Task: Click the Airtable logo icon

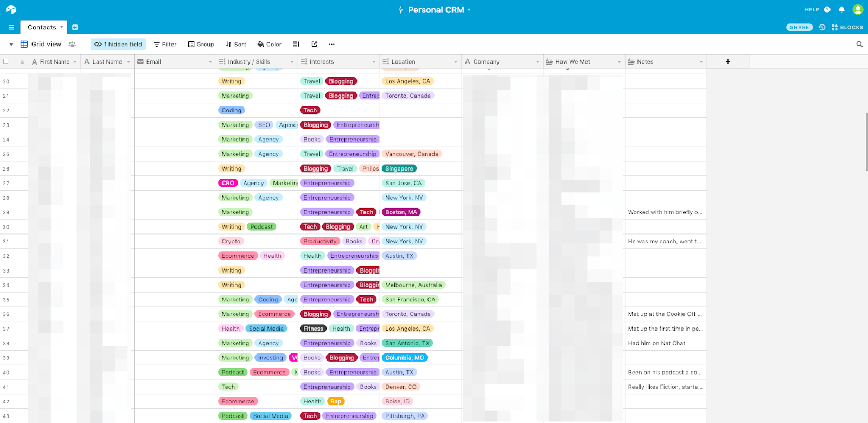Action: pyautogui.click(x=11, y=9)
